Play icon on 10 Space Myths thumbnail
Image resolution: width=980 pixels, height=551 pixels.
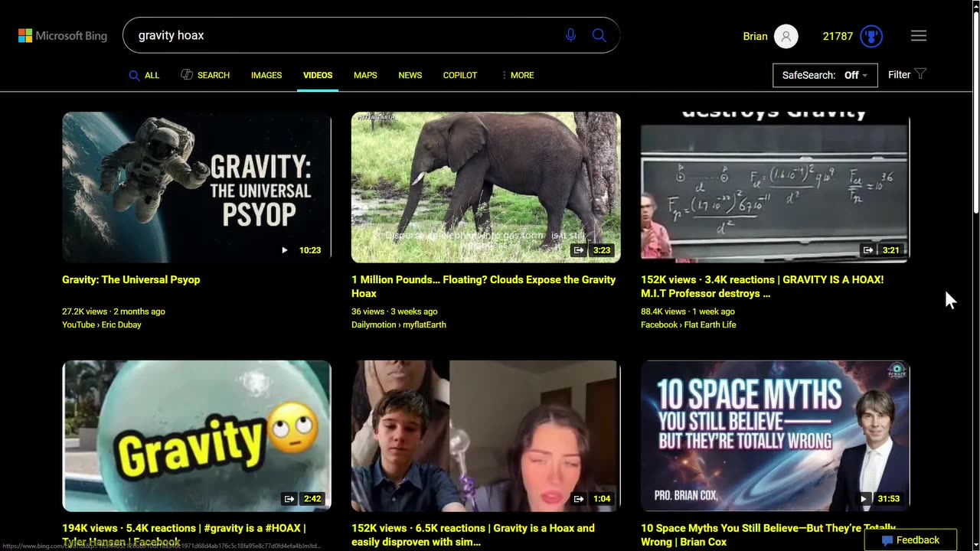coord(864,499)
